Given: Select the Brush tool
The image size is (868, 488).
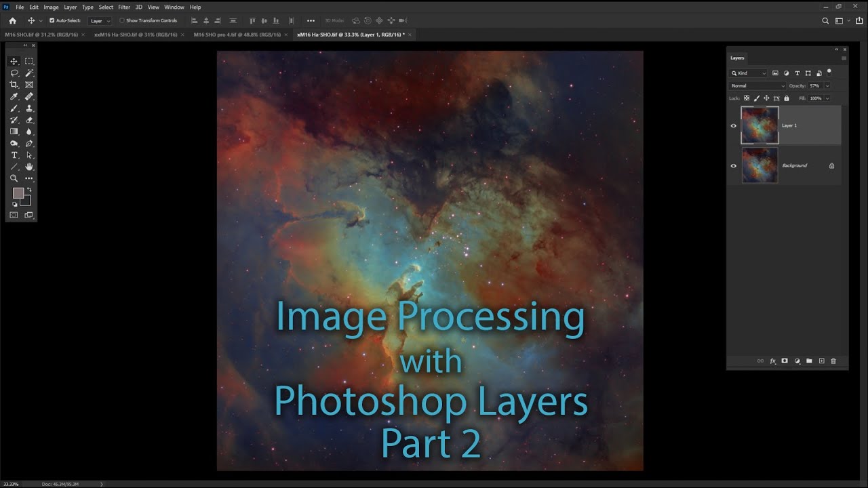Looking at the screenshot, I should tap(14, 108).
